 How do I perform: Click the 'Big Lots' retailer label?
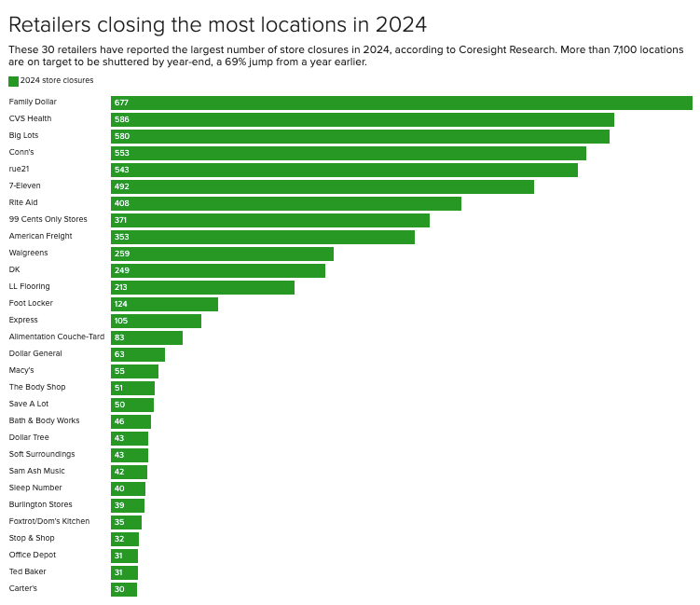coord(23,135)
